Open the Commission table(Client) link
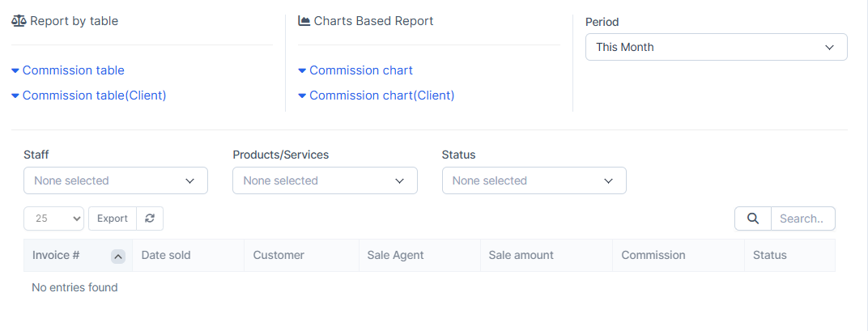 (x=94, y=95)
